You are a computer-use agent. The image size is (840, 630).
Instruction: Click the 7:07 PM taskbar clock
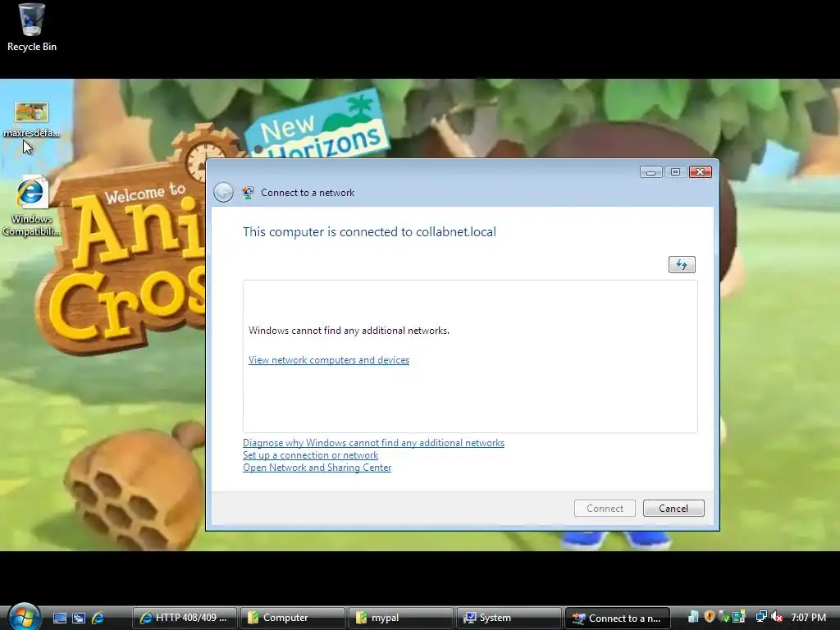[808, 617]
